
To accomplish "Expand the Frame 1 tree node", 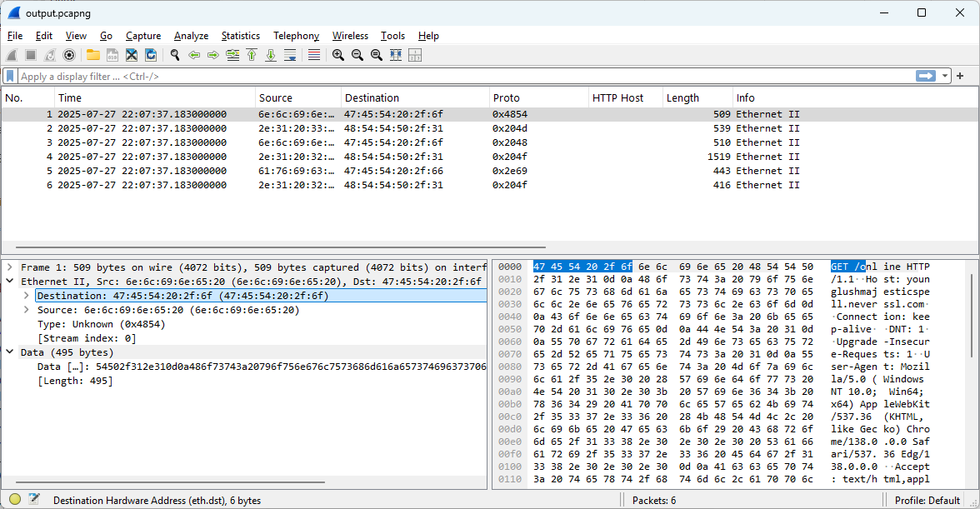I will (x=10, y=267).
